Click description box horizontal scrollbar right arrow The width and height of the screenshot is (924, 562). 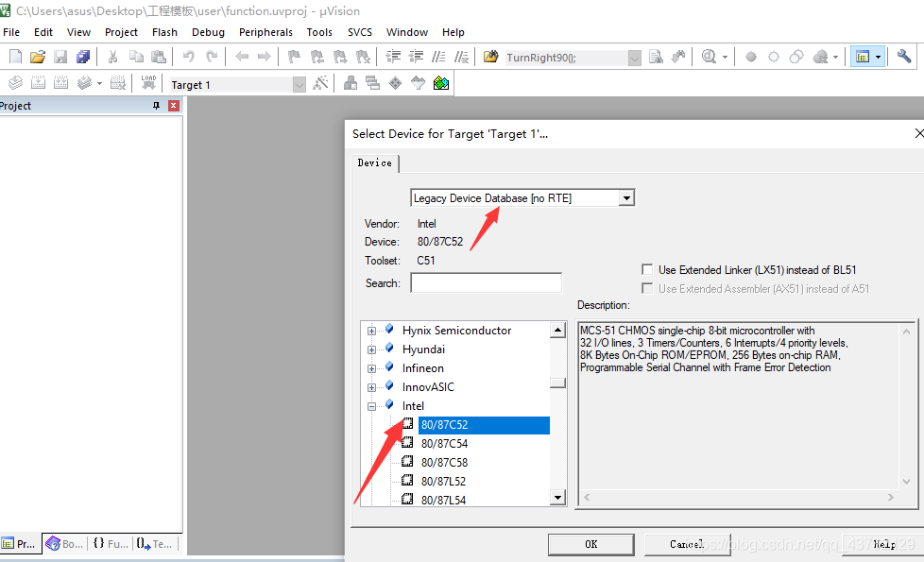point(890,497)
